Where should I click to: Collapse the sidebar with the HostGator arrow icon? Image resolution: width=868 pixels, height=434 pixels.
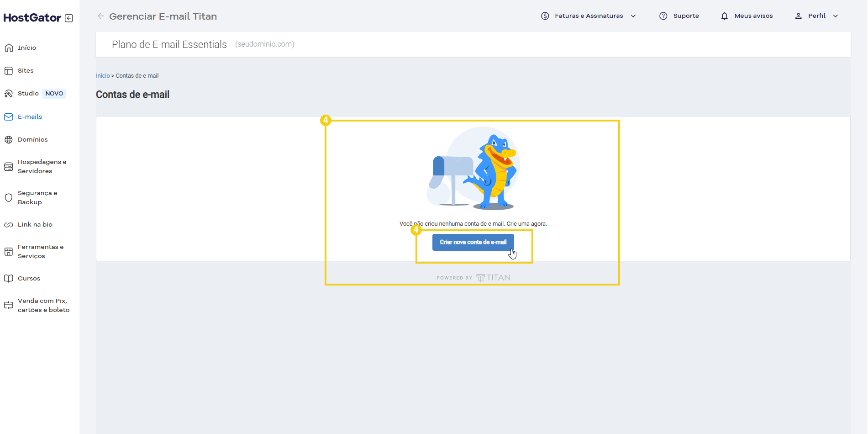[x=69, y=18]
